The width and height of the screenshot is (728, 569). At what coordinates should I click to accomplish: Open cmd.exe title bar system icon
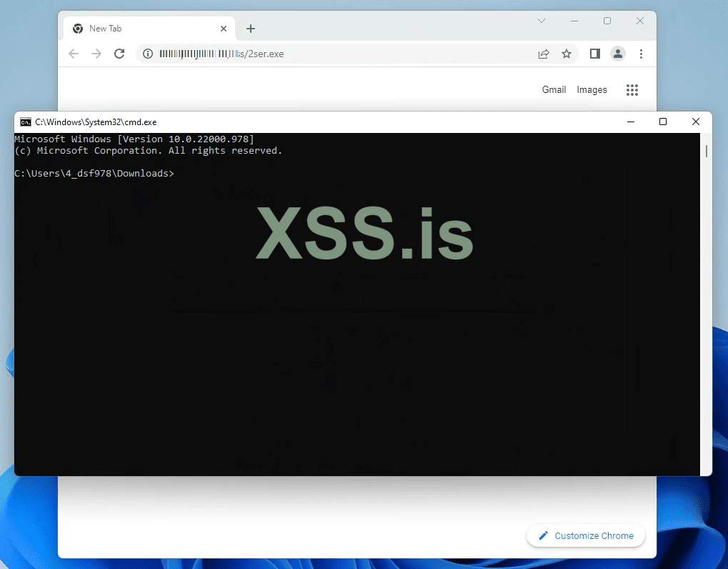[x=26, y=122]
